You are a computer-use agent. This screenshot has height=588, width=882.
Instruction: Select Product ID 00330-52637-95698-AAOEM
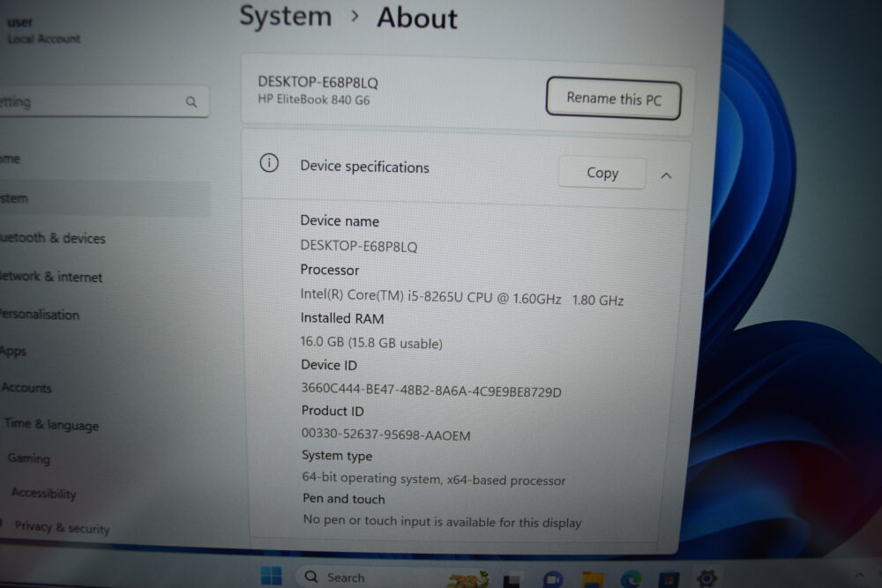pyautogui.click(x=386, y=435)
